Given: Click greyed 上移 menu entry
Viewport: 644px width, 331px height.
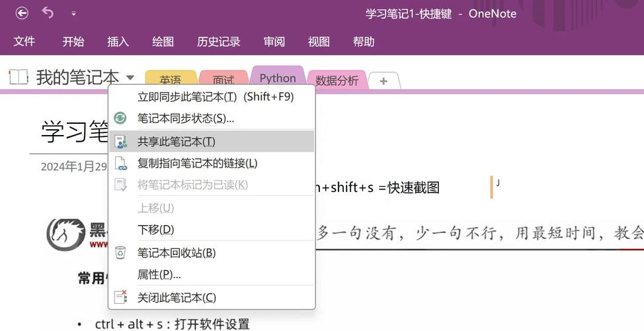Looking at the screenshot, I should click(x=212, y=208).
